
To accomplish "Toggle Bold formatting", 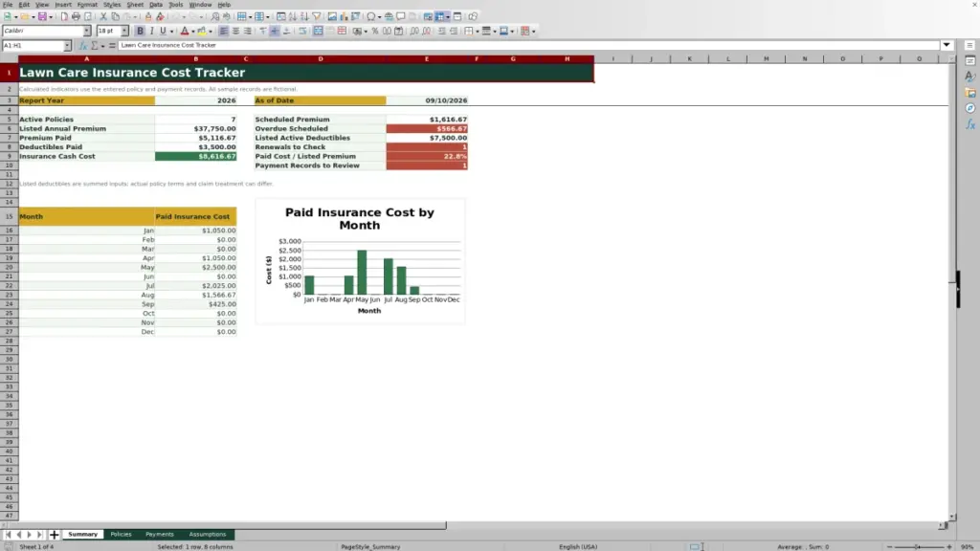I will 140,31.
